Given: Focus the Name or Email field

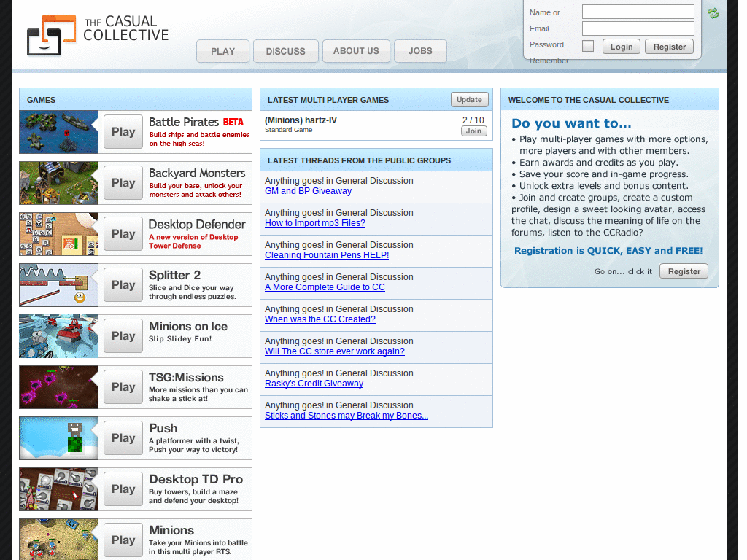Looking at the screenshot, I should coord(638,12).
